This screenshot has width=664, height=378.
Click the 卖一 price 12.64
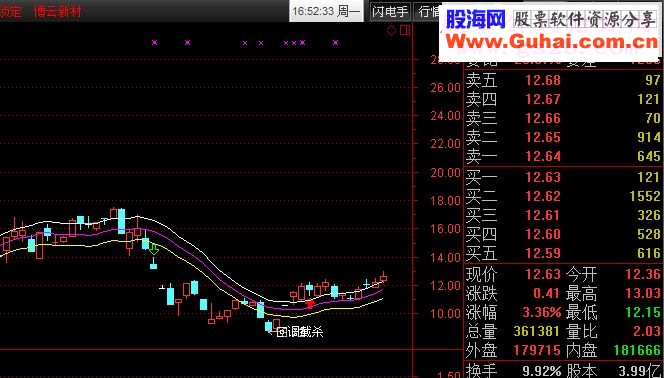point(543,157)
